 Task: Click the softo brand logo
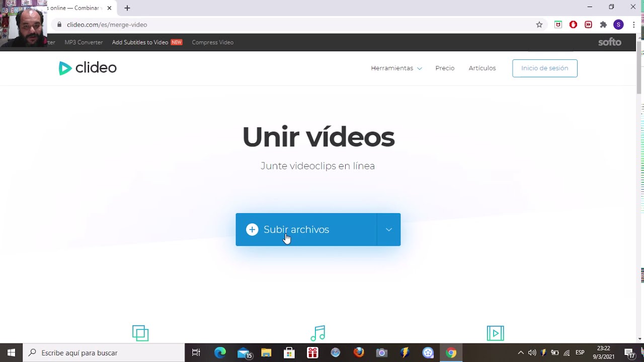point(610,42)
